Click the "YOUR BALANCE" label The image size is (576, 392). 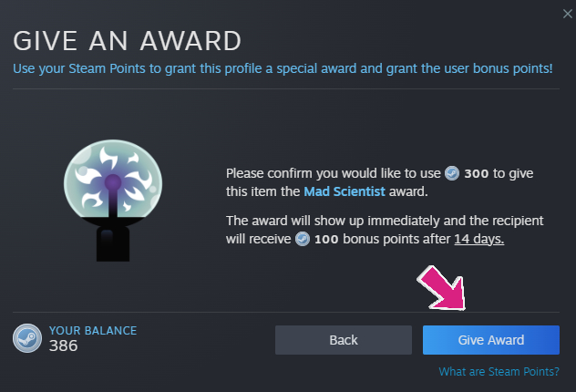coord(92,330)
